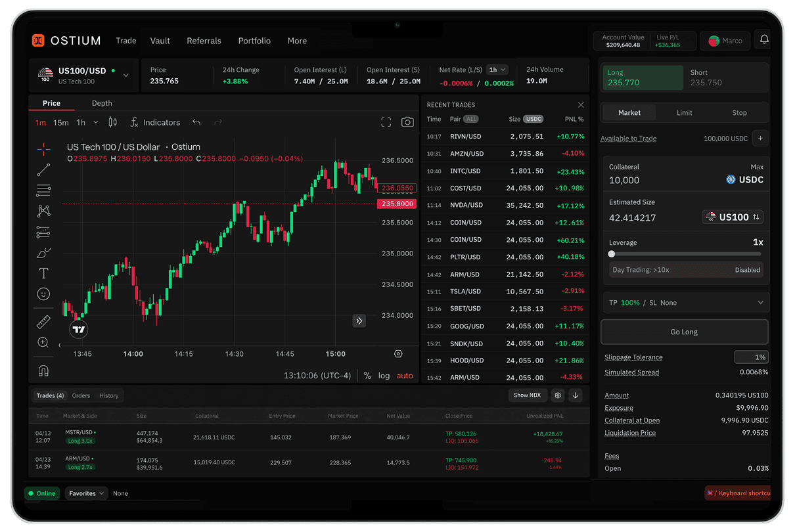This screenshot has width=795, height=532.
Task: Select the Limit order tab
Action: (x=685, y=113)
